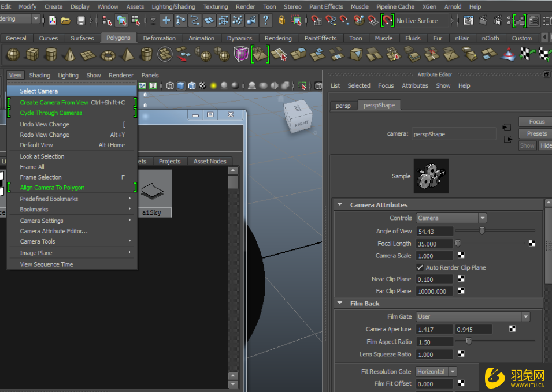This screenshot has width=552, height=392.
Task: Click snap to curves magnet icon
Action: pos(331,20)
